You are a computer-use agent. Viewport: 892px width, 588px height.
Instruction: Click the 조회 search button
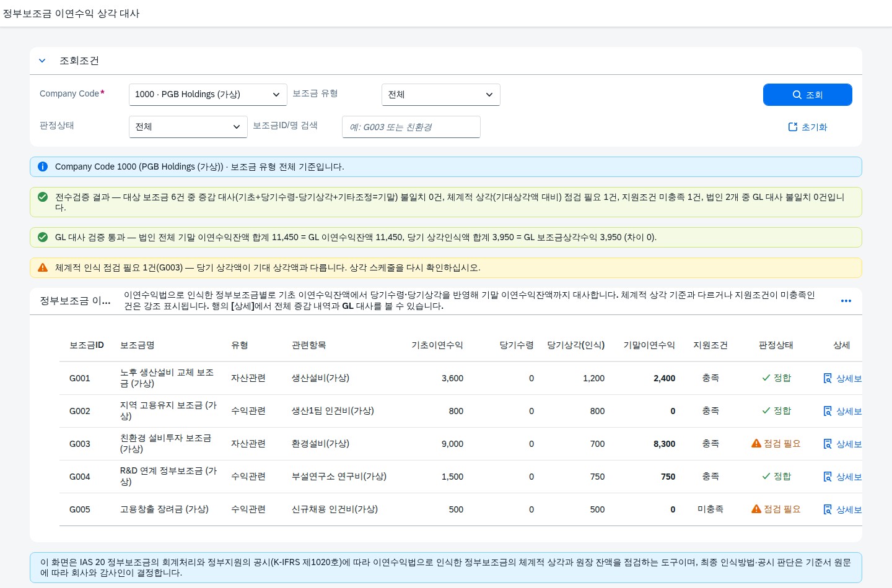pos(807,95)
